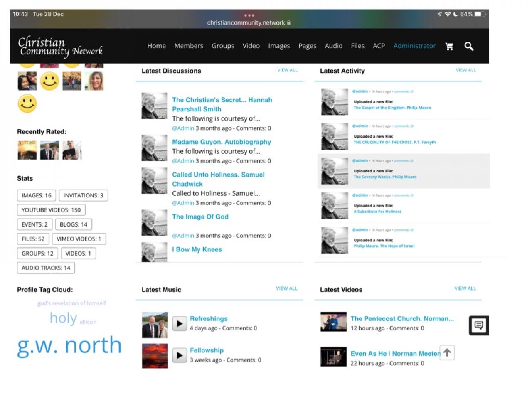Click the Audio Tracks: 14 stat
Image resolution: width=532 pixels, height=399 pixels.
point(46,268)
